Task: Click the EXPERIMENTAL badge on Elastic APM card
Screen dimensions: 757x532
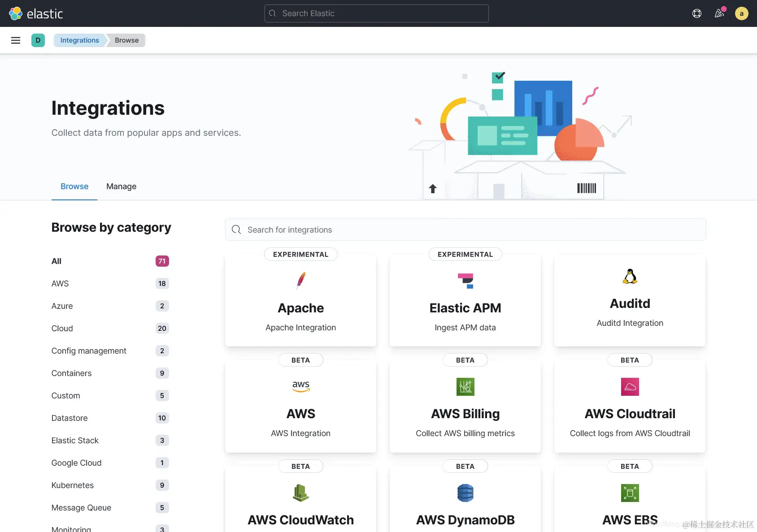Action: (466, 254)
